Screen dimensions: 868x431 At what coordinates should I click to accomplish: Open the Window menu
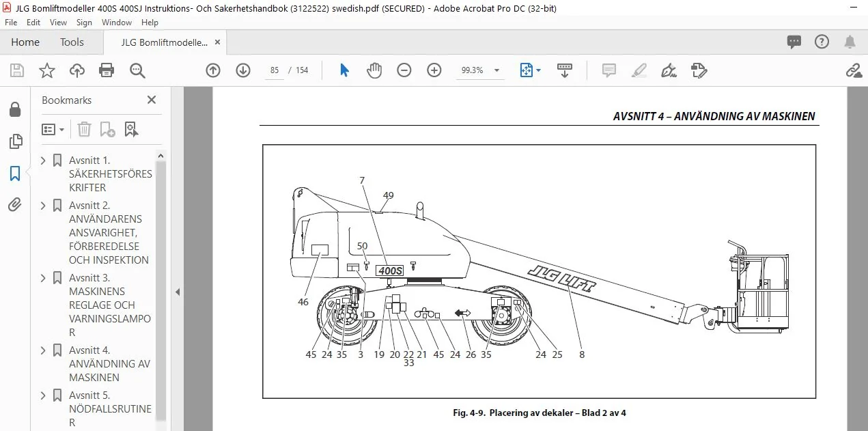coord(117,23)
